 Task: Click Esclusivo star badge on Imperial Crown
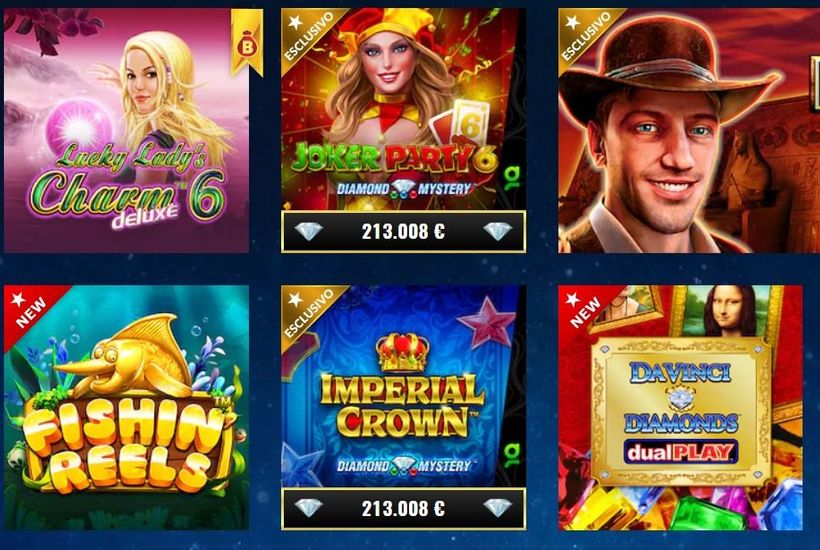point(310,313)
